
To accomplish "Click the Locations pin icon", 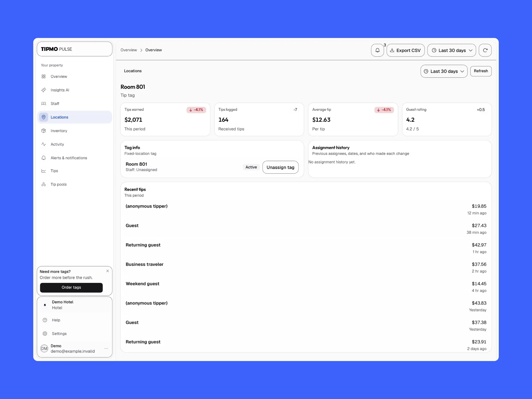I will (x=44, y=117).
